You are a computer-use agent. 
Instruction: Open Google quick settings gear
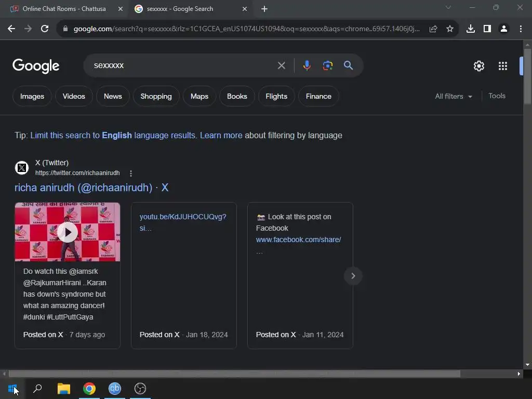click(478, 66)
